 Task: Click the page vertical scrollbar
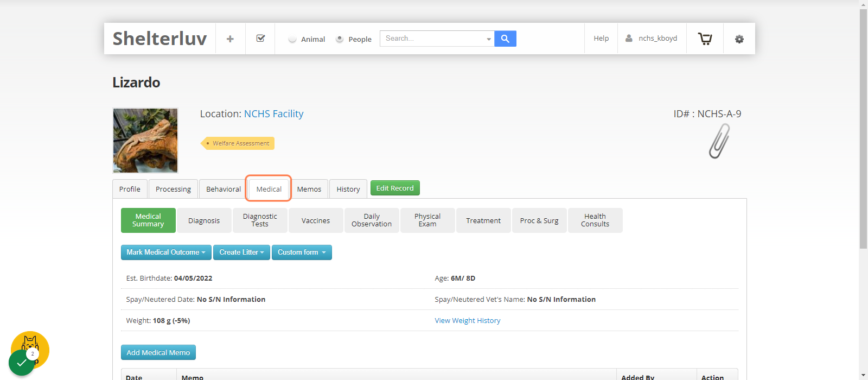(863, 129)
